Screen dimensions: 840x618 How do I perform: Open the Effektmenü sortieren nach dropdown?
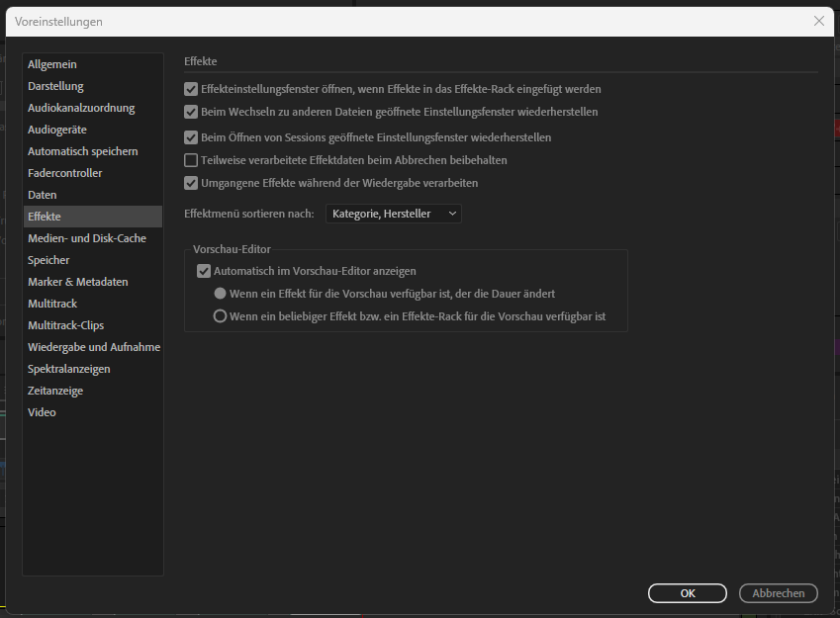click(x=393, y=213)
